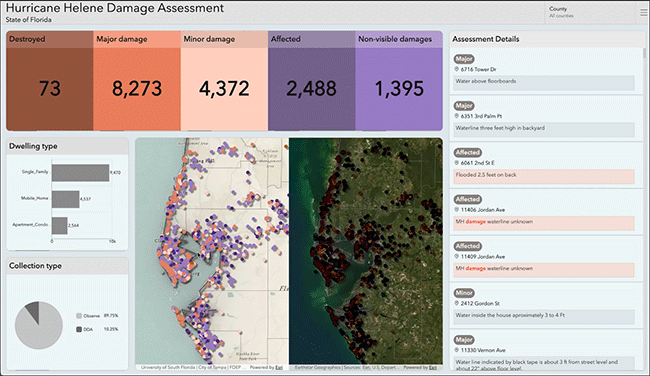
Task: Click the Mobile_Home bar in Dwelling type chart
Action: [x=65, y=199]
